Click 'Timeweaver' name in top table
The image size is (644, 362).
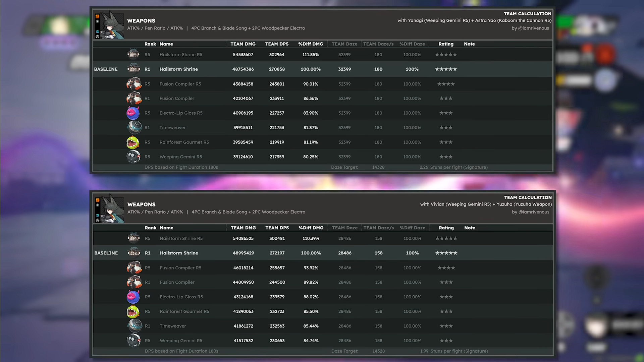[x=172, y=127]
